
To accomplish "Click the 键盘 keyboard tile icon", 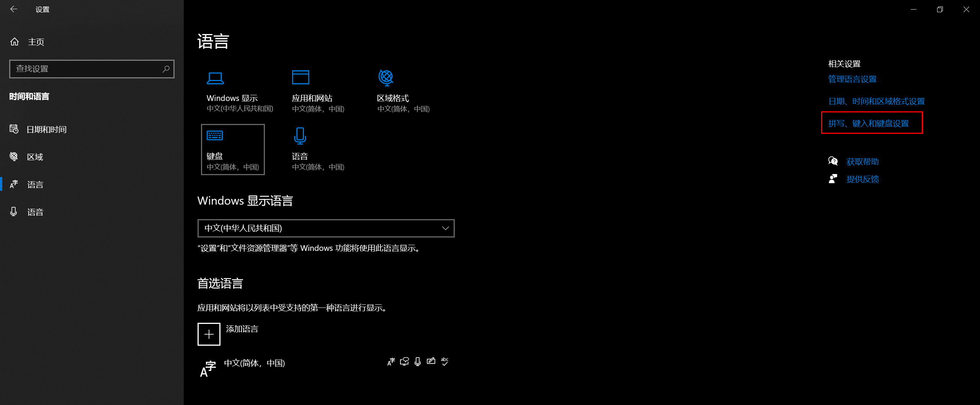I will coord(215,135).
